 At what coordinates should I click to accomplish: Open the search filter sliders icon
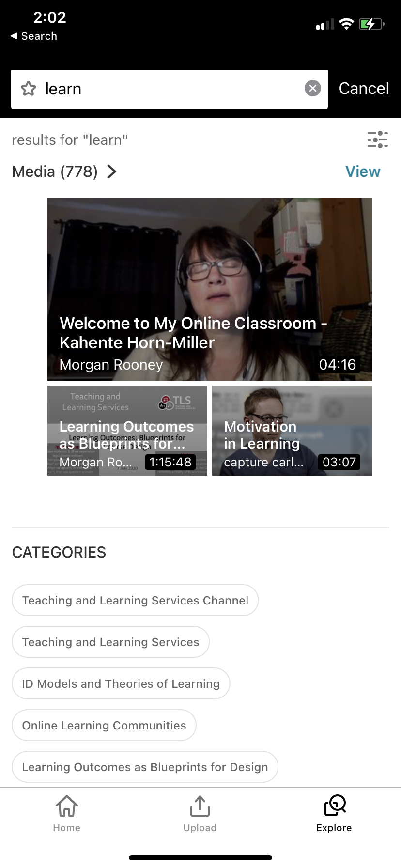[x=377, y=139]
